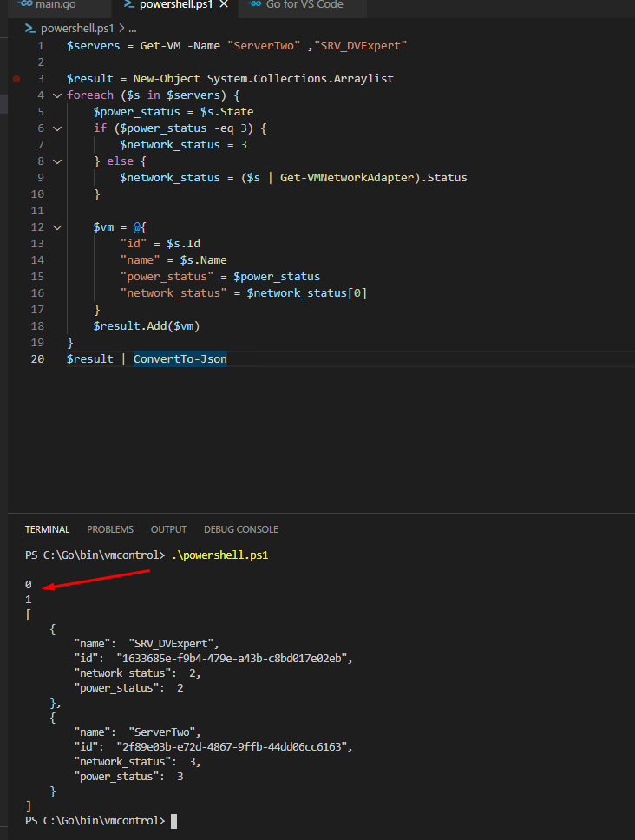
Task: Click the Go icon on Go for VS Code tab
Action: (x=255, y=3)
